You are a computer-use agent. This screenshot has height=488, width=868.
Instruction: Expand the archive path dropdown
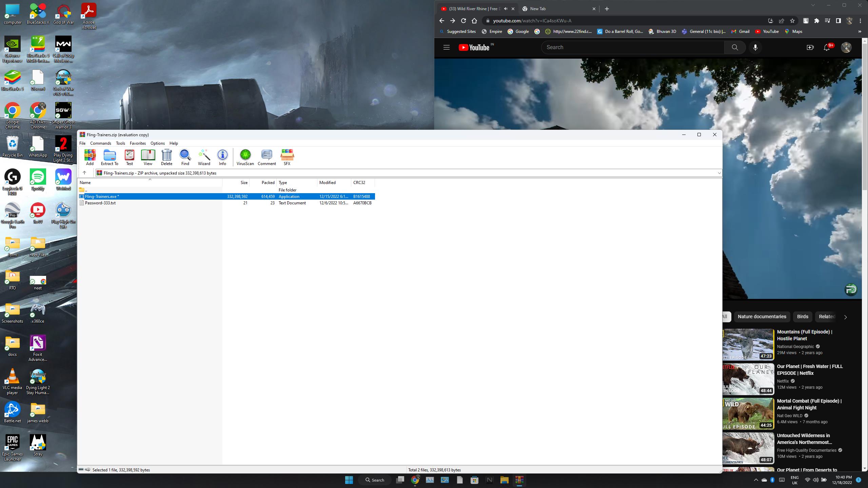coord(719,173)
